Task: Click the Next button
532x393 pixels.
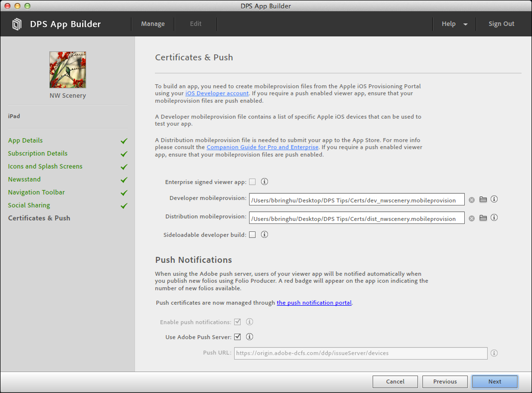Action: pyautogui.click(x=495, y=382)
